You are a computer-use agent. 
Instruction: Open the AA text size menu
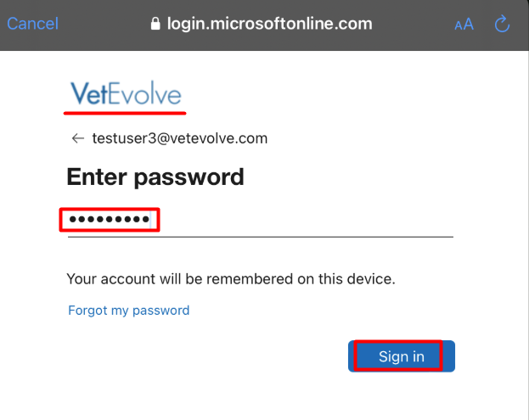(464, 25)
